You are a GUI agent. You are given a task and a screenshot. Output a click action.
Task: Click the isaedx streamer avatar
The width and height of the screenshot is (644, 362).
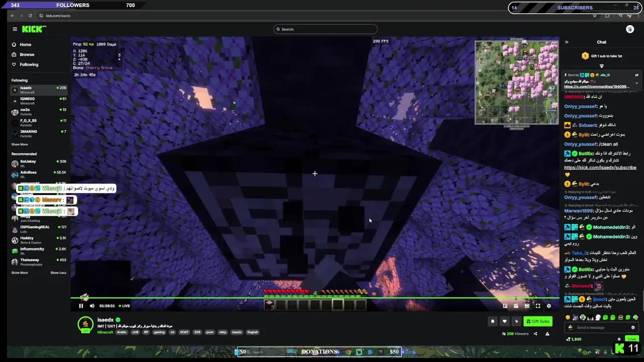(86, 324)
